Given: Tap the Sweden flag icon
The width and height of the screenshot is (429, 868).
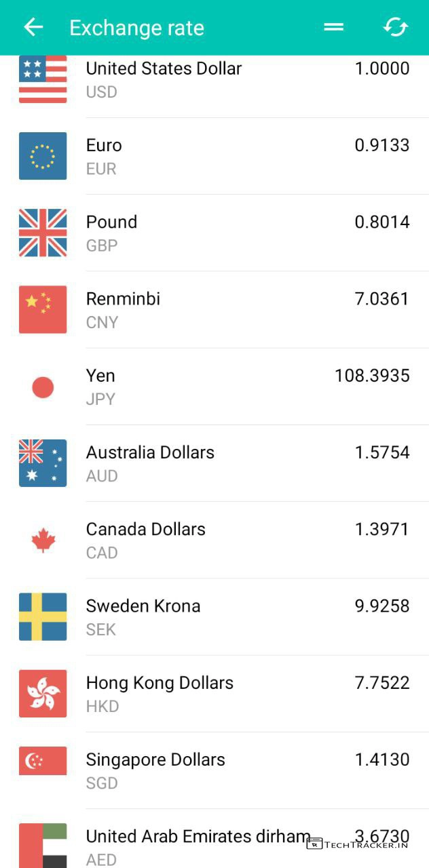Looking at the screenshot, I should (x=43, y=616).
